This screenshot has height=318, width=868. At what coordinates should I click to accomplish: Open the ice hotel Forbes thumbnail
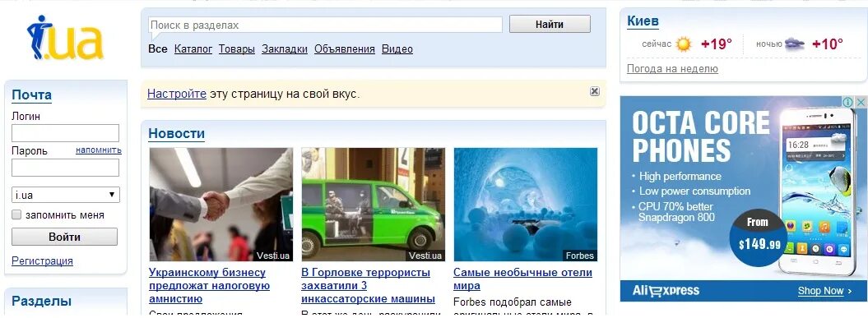coord(526,204)
